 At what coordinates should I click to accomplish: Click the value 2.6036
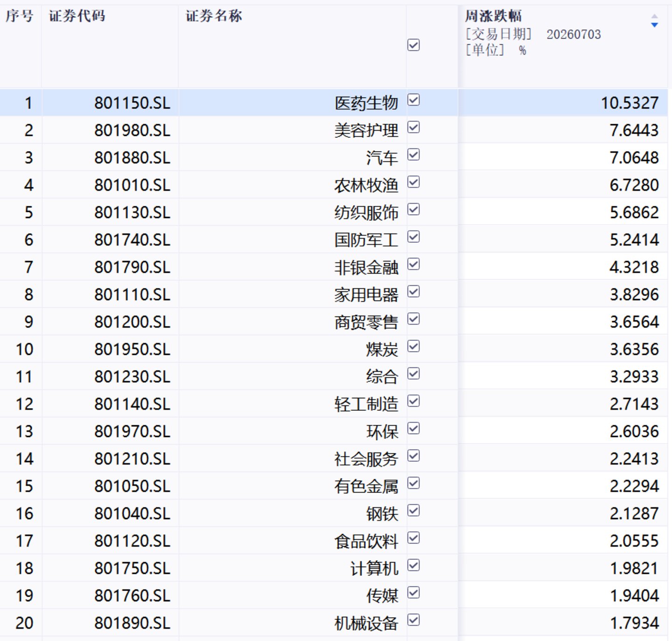pos(634,431)
